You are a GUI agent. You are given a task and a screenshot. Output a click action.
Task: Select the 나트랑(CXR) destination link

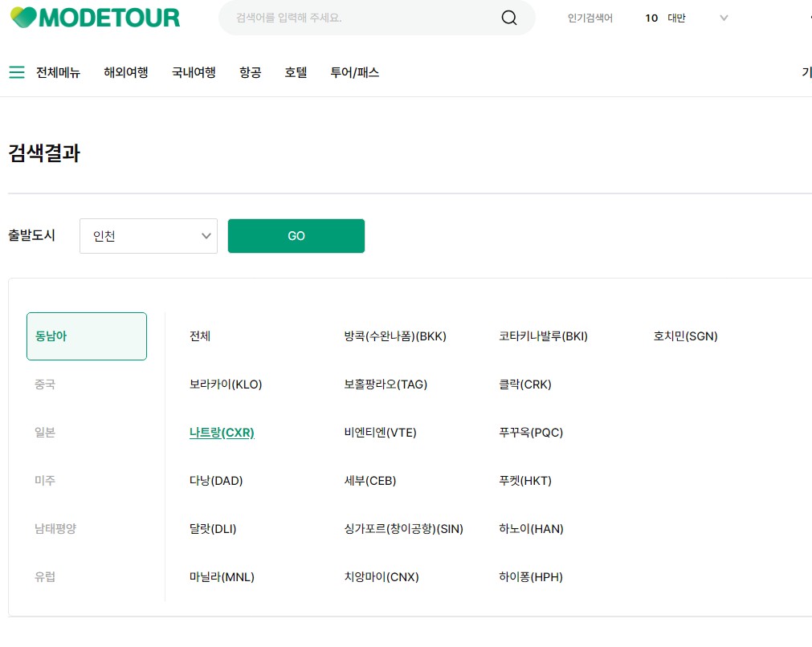[221, 432]
